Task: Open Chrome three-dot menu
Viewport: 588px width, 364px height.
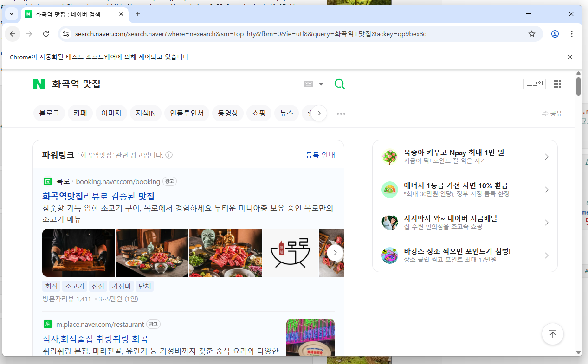Action: click(572, 34)
